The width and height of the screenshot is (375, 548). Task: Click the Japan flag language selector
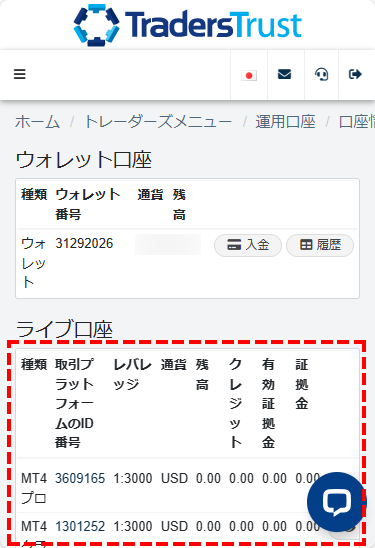pyautogui.click(x=249, y=75)
